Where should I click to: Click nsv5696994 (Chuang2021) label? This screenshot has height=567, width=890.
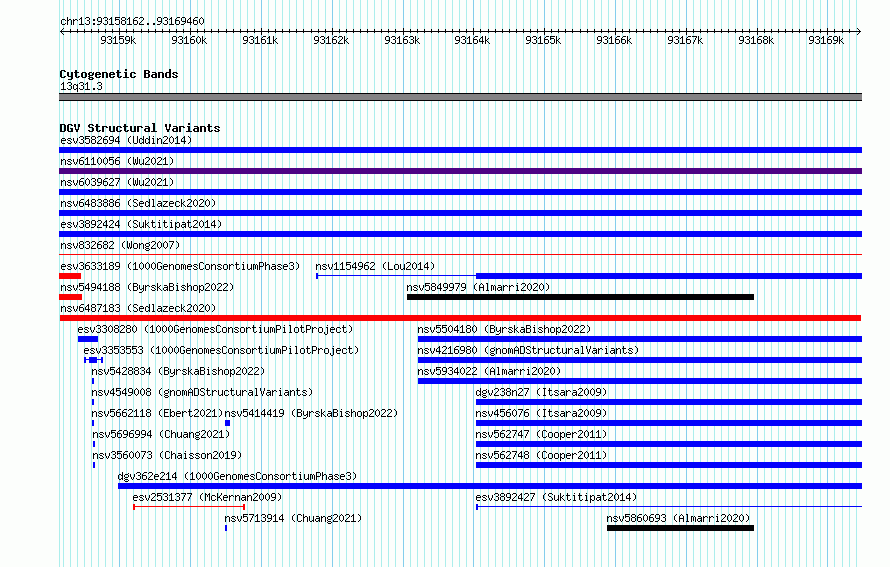click(x=161, y=434)
